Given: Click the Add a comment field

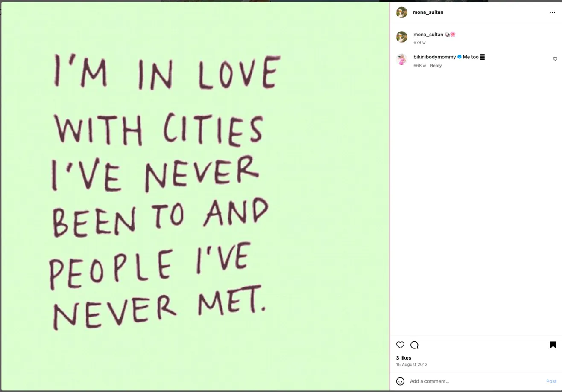Looking at the screenshot, I should [475, 381].
